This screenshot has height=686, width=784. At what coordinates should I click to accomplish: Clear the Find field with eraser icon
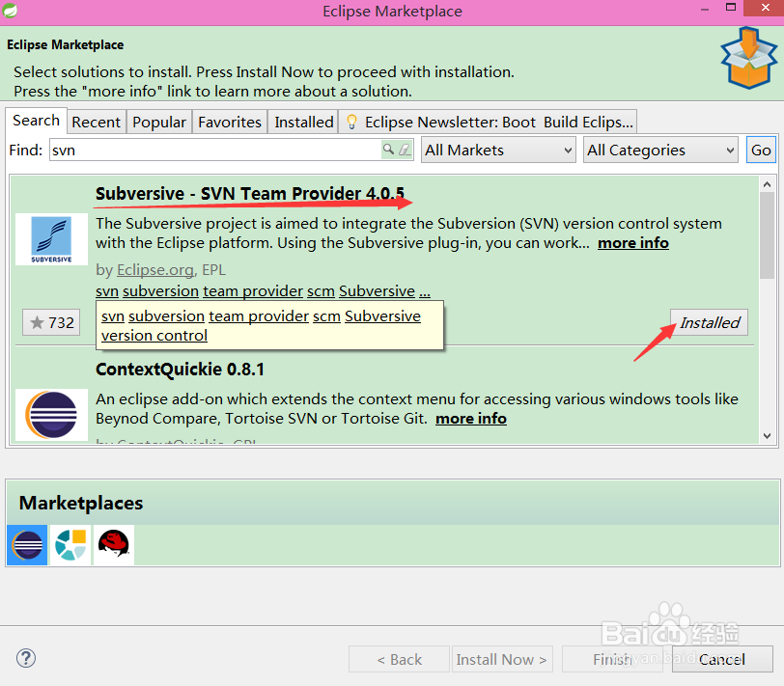coord(404,150)
